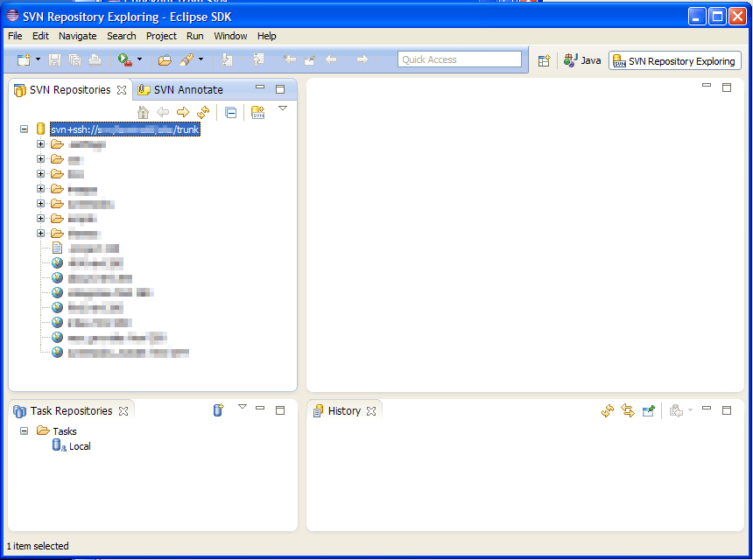The width and height of the screenshot is (753, 560).
Task: Collapse All in SVN Repositories view
Action: (231, 112)
